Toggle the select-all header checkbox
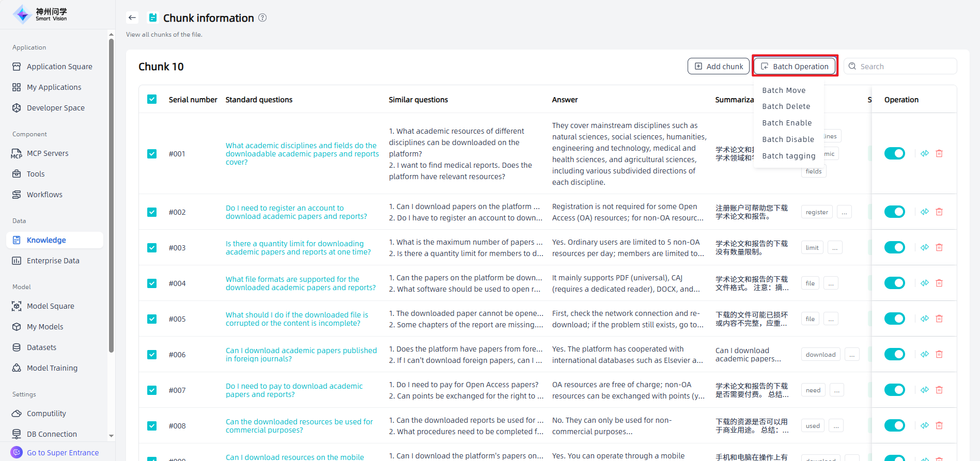 [152, 99]
